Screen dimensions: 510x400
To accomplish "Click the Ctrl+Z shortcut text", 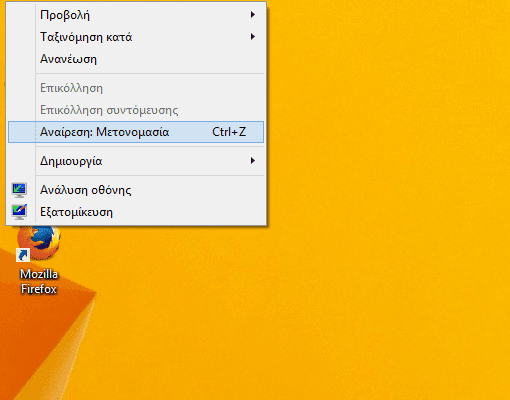I will (x=229, y=132).
